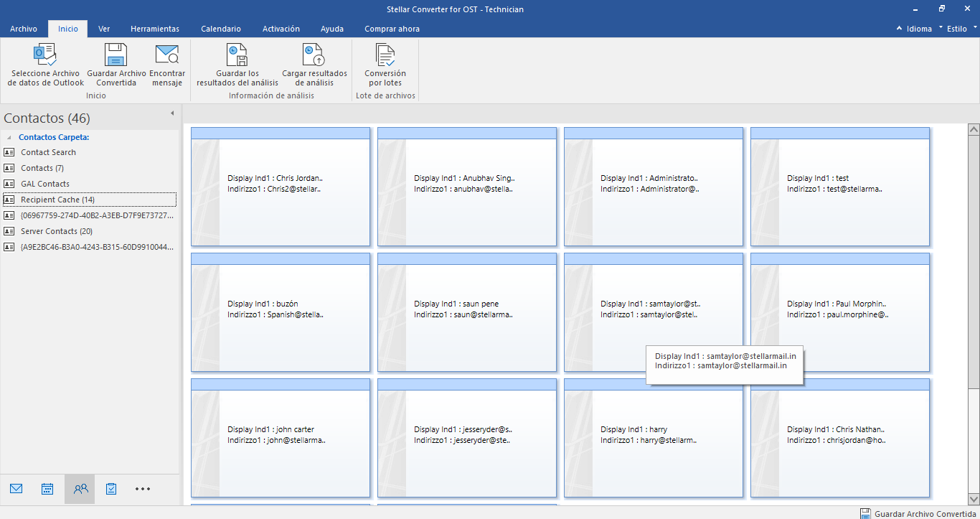Click Guardar los resultados del análisis

pyautogui.click(x=237, y=56)
